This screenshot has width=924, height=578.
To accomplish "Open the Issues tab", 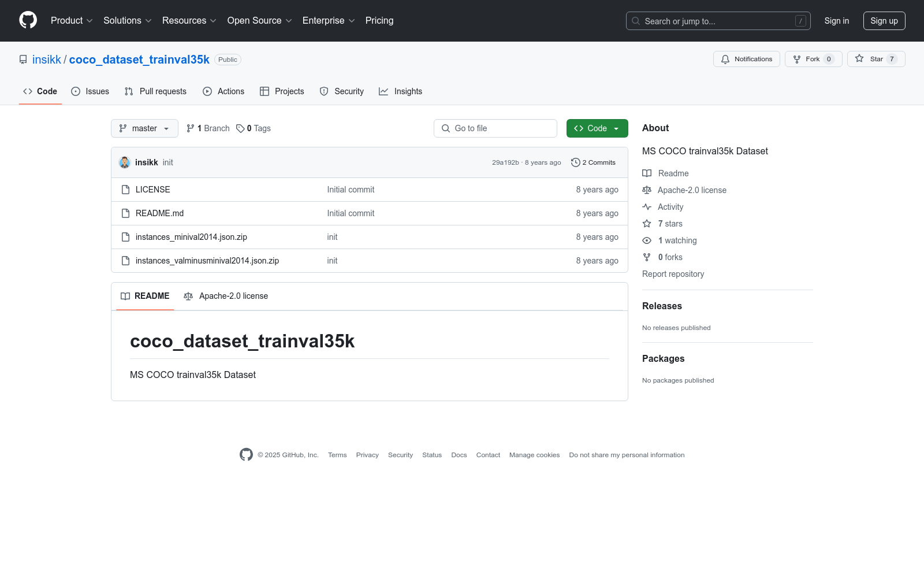I will 90,91.
